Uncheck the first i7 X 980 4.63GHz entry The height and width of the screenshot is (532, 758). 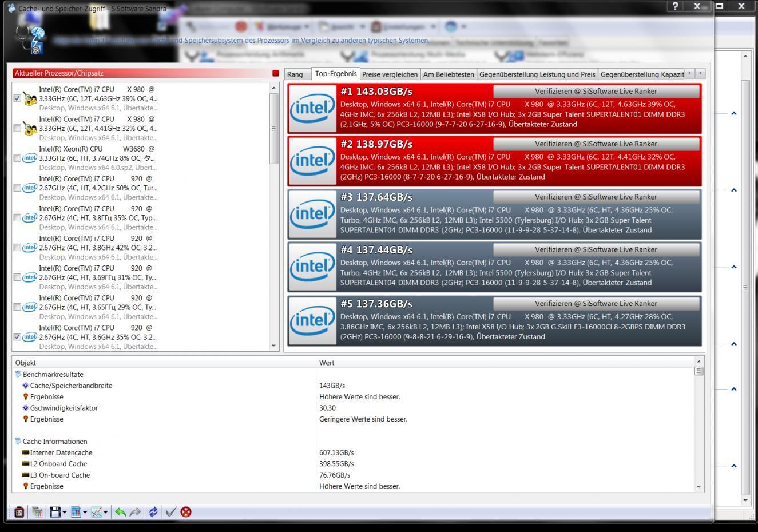point(17,98)
